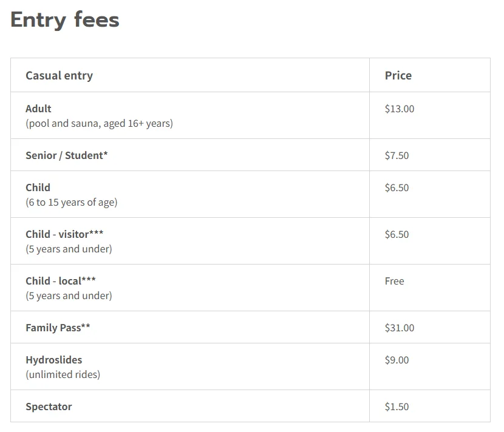Click the Free price cell
Screen dimensions: 504x432
pyautogui.click(x=394, y=281)
